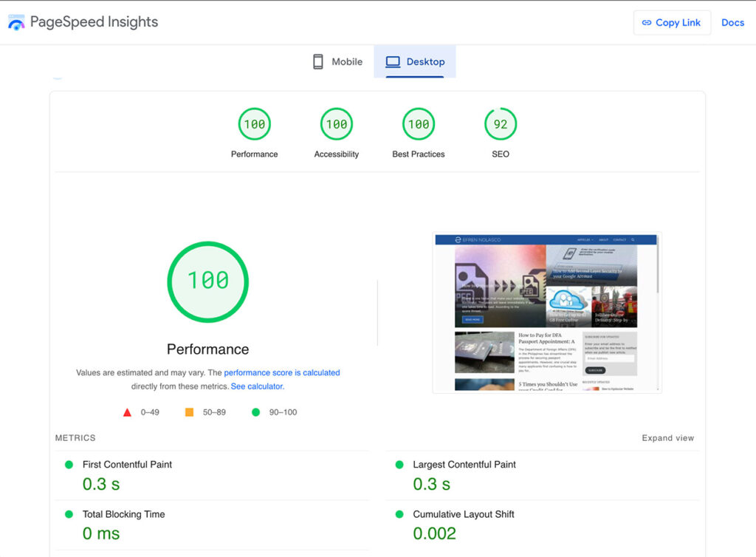The image size is (756, 557).
Task: Click the green dot beside Cumulative Layout Shift
Action: pyautogui.click(x=399, y=514)
